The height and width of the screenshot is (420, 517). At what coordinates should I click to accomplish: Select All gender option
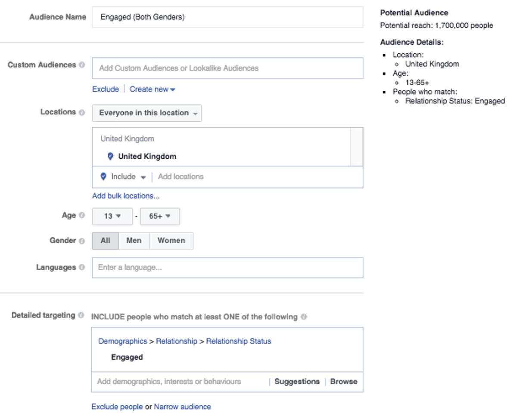[106, 241]
